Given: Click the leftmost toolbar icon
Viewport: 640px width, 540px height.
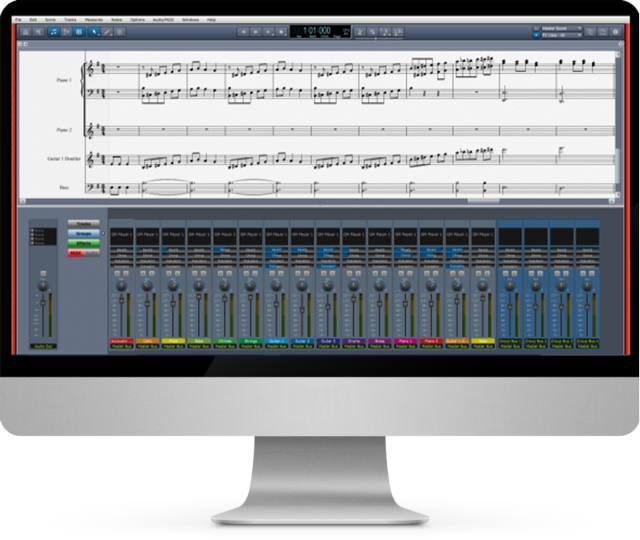Looking at the screenshot, I should (27, 32).
